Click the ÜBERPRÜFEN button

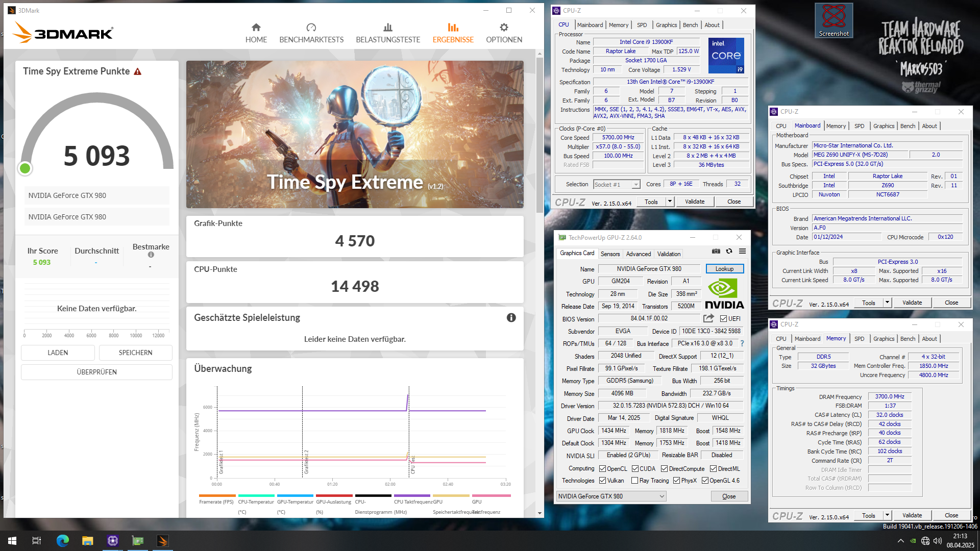96,372
